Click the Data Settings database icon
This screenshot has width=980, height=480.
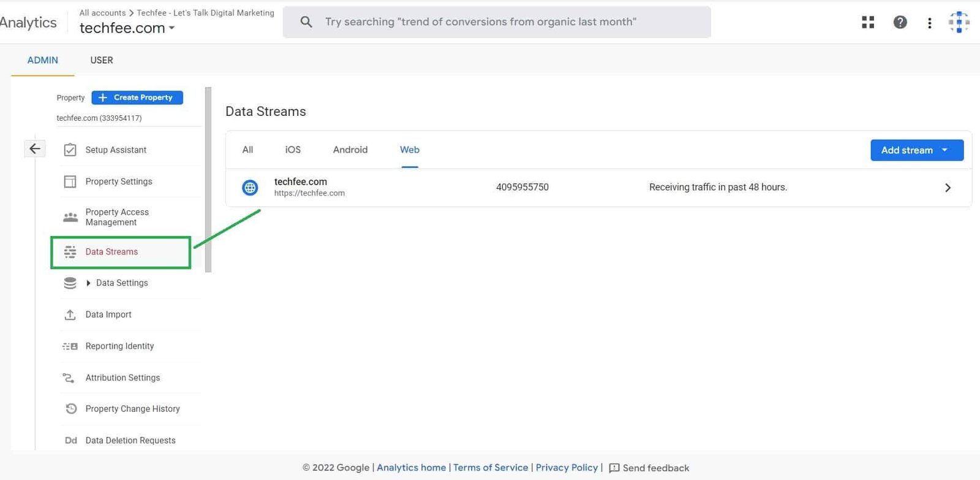tap(70, 283)
